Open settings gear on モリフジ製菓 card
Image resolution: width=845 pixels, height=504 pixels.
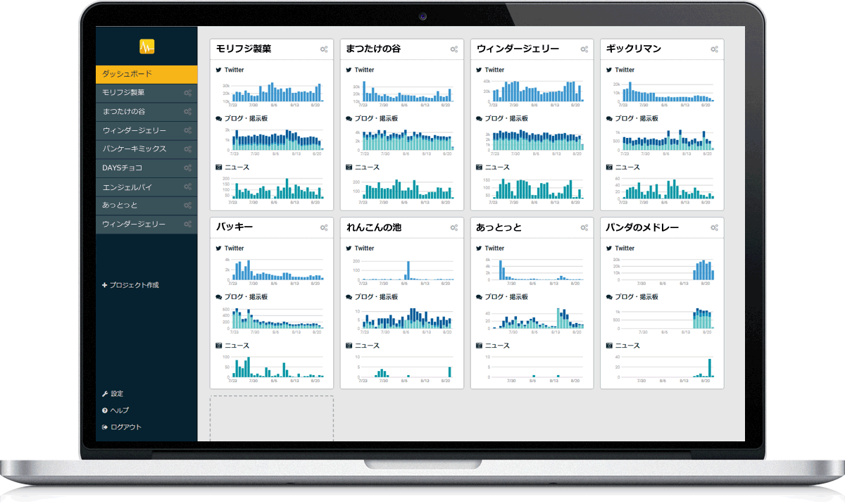click(324, 49)
